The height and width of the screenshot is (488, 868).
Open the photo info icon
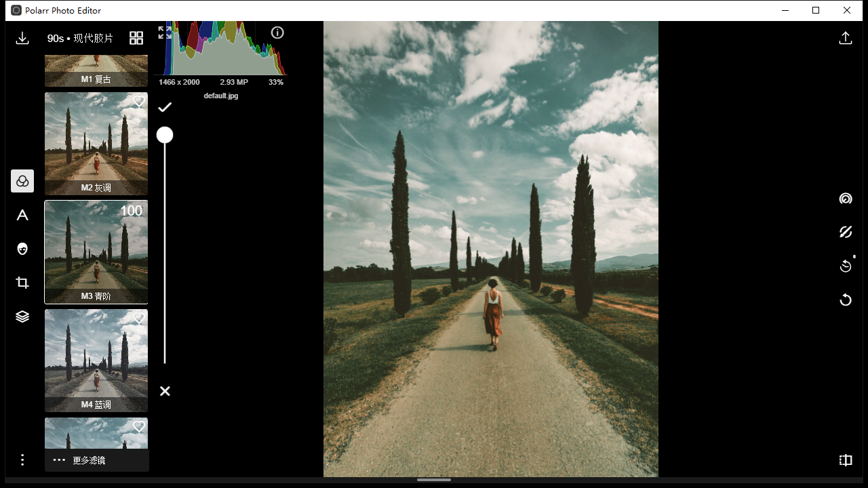click(277, 33)
